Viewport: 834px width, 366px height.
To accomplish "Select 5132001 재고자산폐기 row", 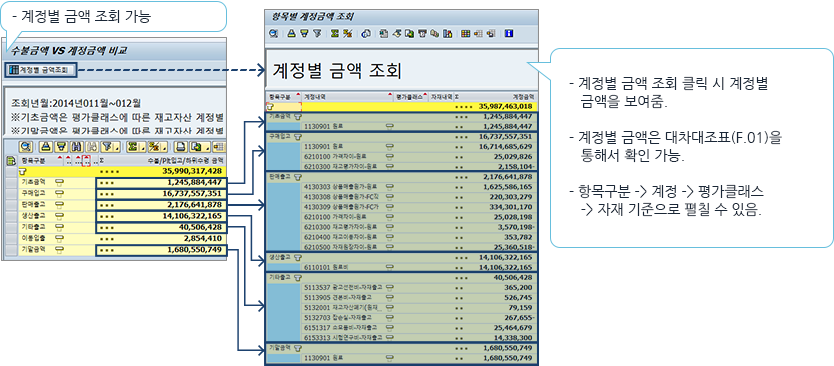I will click(419, 307).
